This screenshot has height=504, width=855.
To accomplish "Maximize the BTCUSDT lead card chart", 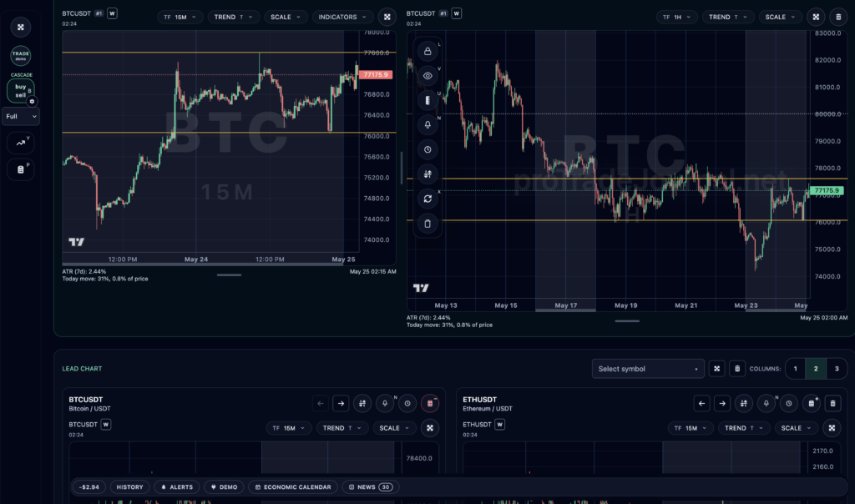I will pos(430,428).
